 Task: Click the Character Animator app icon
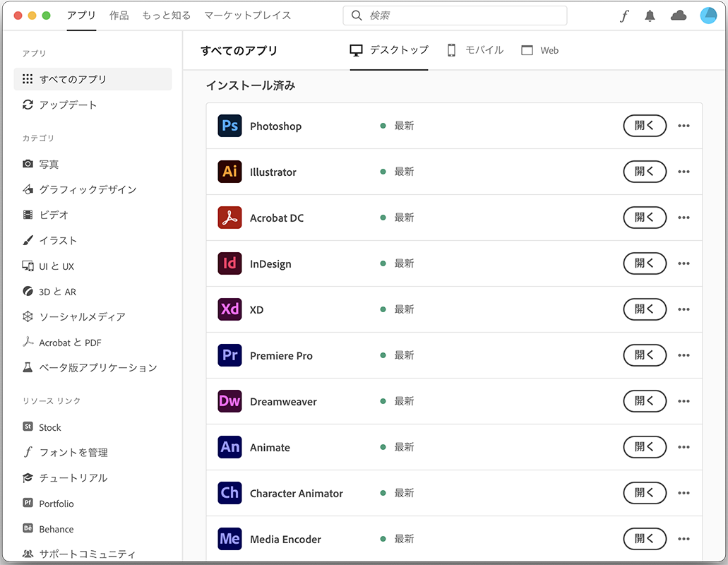[229, 493]
